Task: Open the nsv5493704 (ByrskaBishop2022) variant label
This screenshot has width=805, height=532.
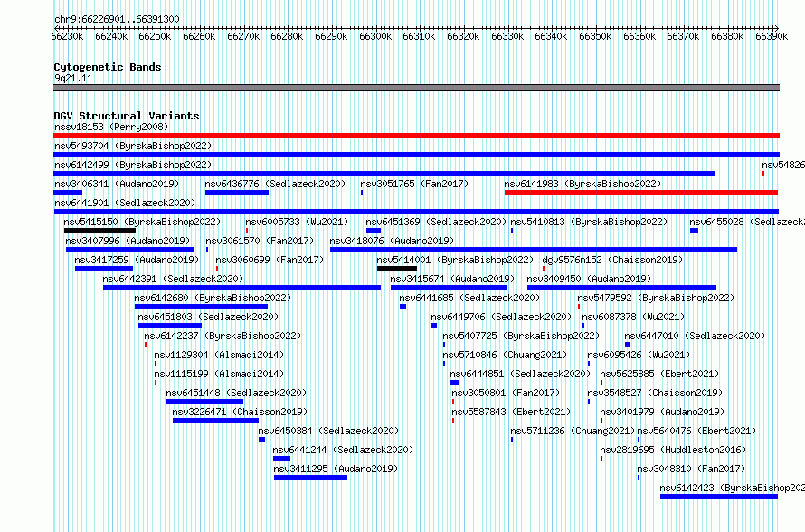Action: click(133, 146)
